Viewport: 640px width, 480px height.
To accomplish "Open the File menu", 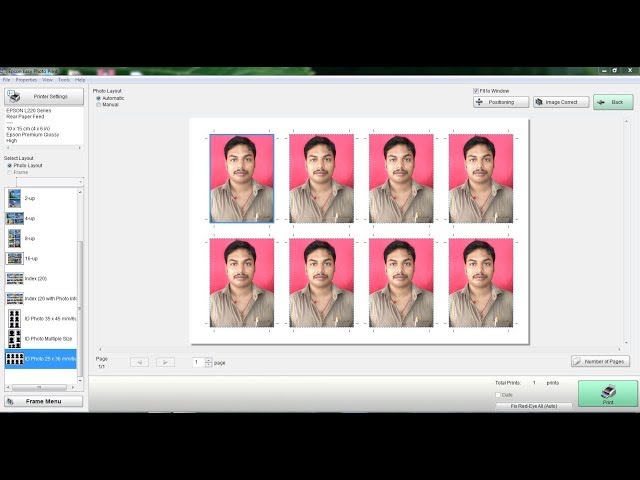I will pyautogui.click(x=6, y=80).
